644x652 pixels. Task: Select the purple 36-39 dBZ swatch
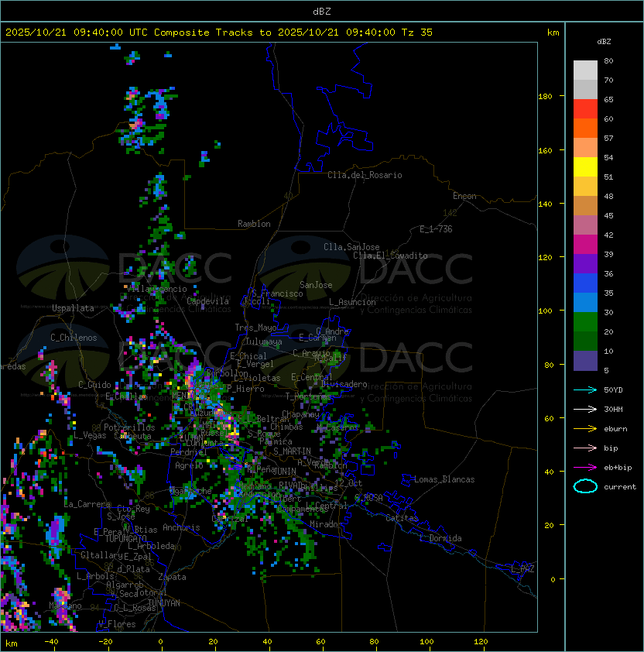click(585, 264)
